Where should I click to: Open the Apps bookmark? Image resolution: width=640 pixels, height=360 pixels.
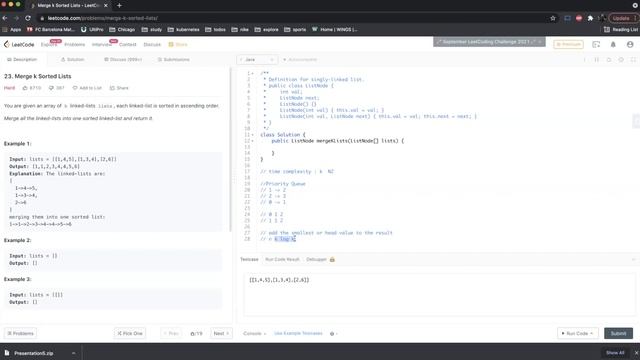(12, 29)
